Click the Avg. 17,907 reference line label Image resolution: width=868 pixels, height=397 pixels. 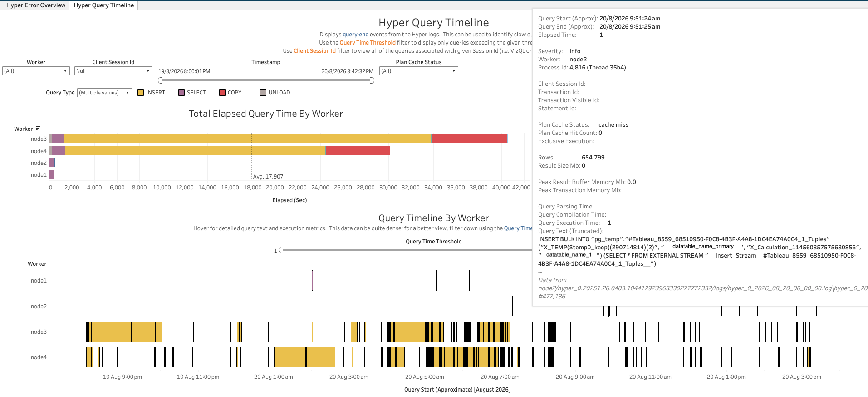[268, 177]
